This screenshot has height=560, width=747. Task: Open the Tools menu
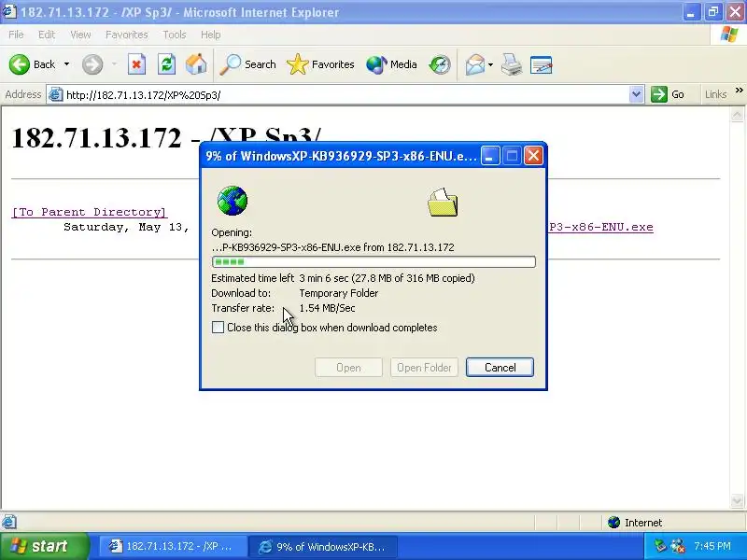pyautogui.click(x=175, y=35)
